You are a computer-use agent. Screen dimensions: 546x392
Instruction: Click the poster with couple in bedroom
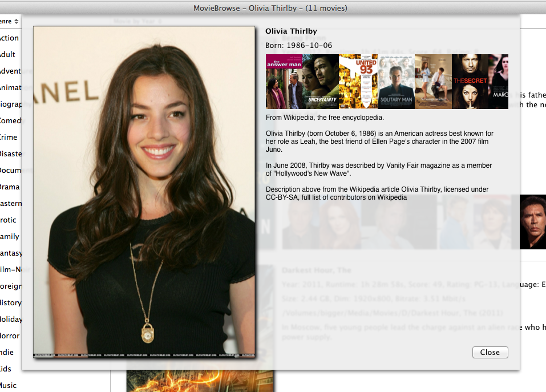[x=433, y=82]
